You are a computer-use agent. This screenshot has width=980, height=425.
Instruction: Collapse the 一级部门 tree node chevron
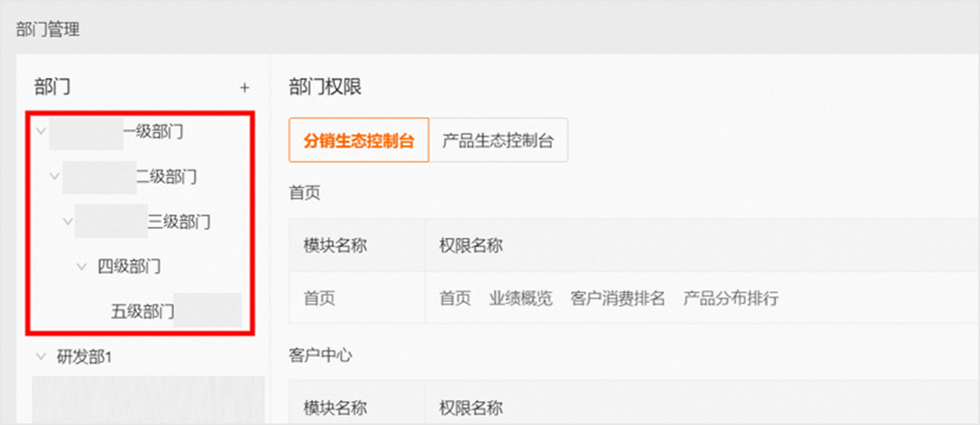[x=41, y=131]
